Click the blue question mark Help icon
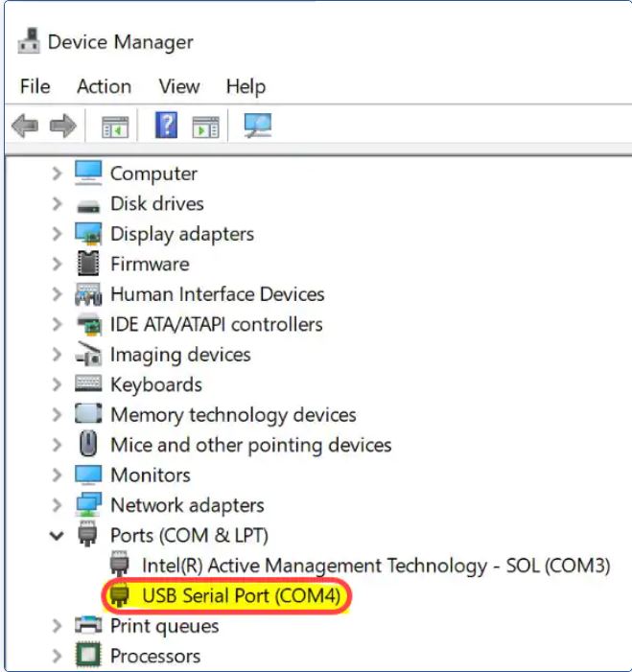632x672 pixels. click(x=166, y=125)
